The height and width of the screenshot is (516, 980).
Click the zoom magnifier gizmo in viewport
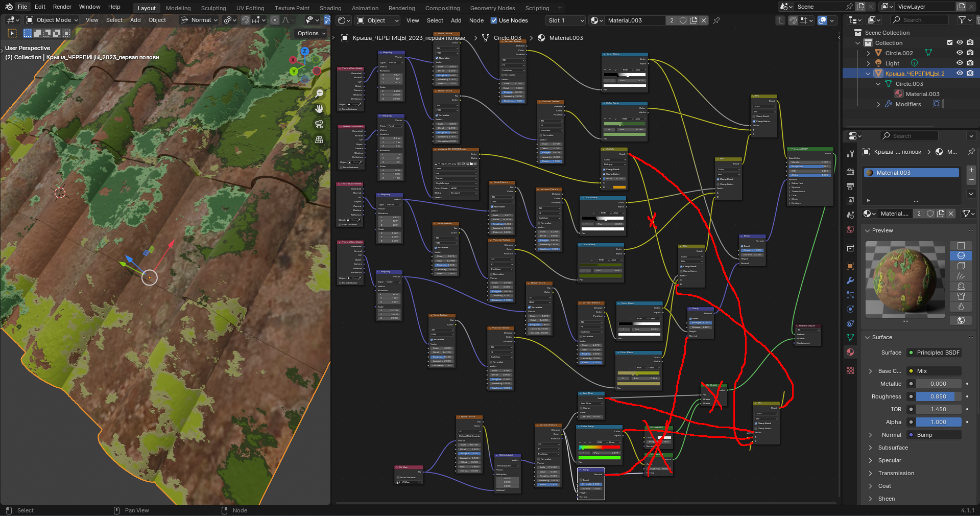coord(319,93)
